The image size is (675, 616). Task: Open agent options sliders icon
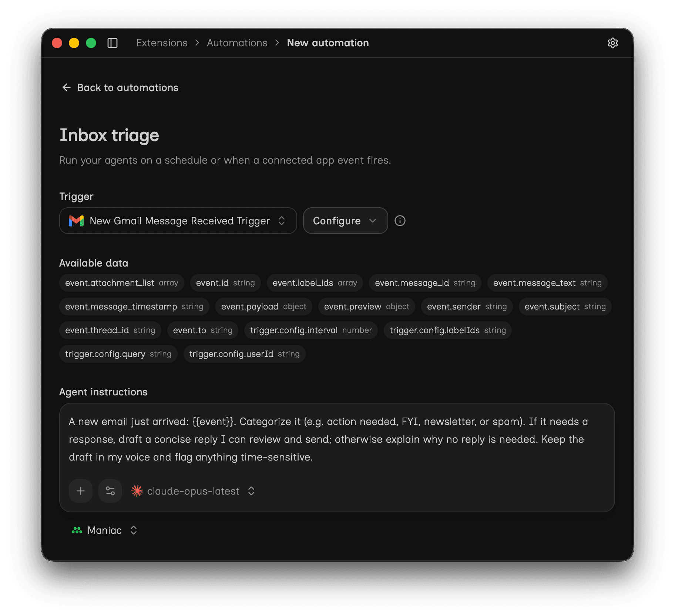point(110,491)
